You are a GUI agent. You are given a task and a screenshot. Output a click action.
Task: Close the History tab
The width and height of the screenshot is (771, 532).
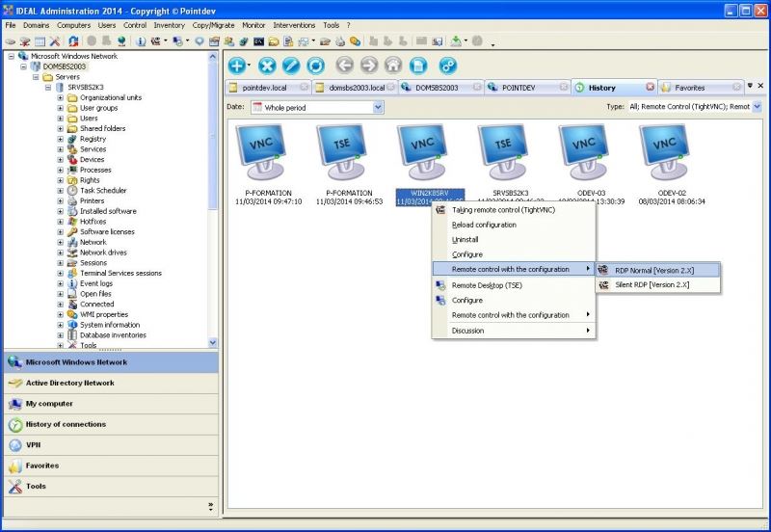[x=650, y=88]
